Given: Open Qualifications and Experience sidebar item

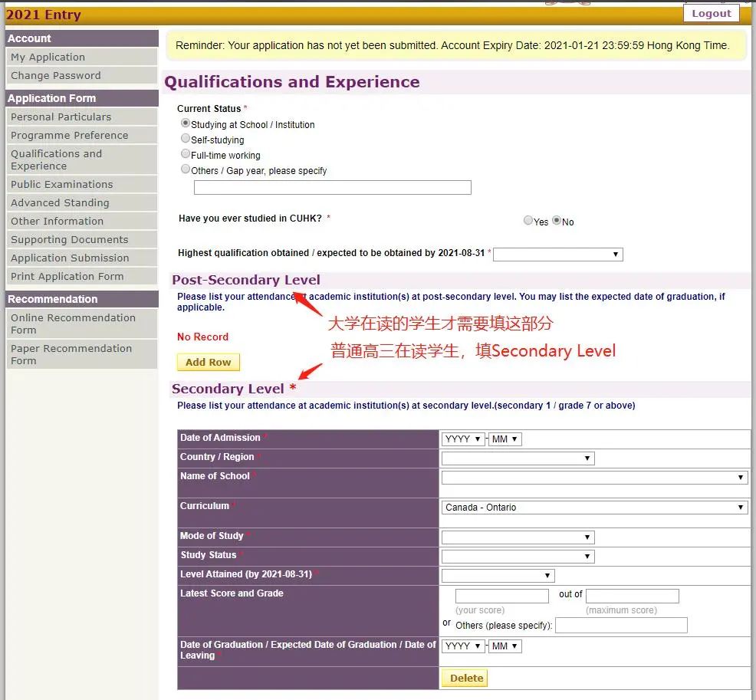Looking at the screenshot, I should (82, 159).
